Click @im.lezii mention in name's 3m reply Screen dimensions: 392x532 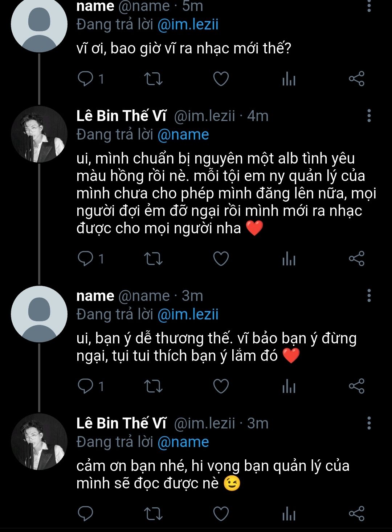coord(188,314)
